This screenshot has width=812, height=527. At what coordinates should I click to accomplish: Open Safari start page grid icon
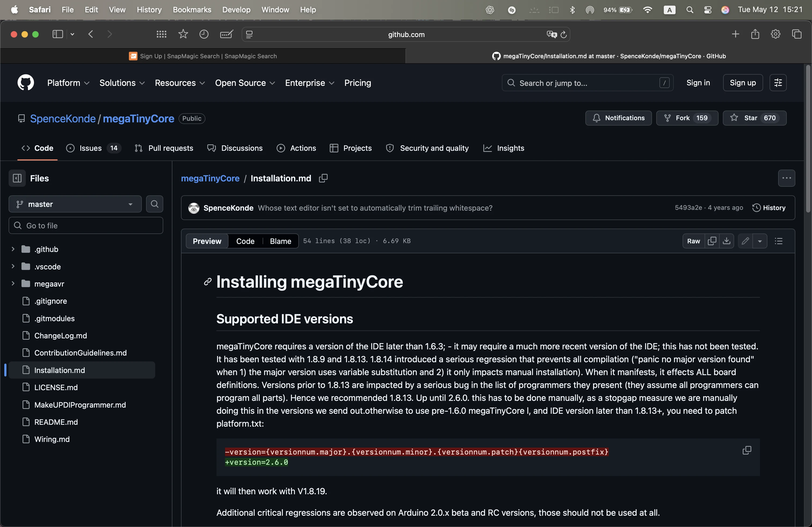[x=161, y=34]
